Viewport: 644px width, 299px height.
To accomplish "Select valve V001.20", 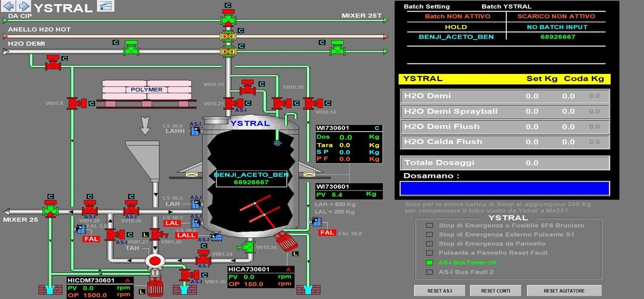I will point(158,234).
